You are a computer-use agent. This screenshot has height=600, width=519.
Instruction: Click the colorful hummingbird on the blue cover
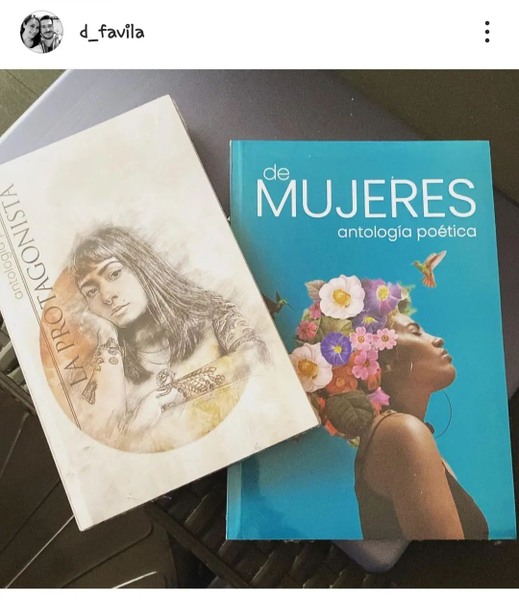(431, 267)
